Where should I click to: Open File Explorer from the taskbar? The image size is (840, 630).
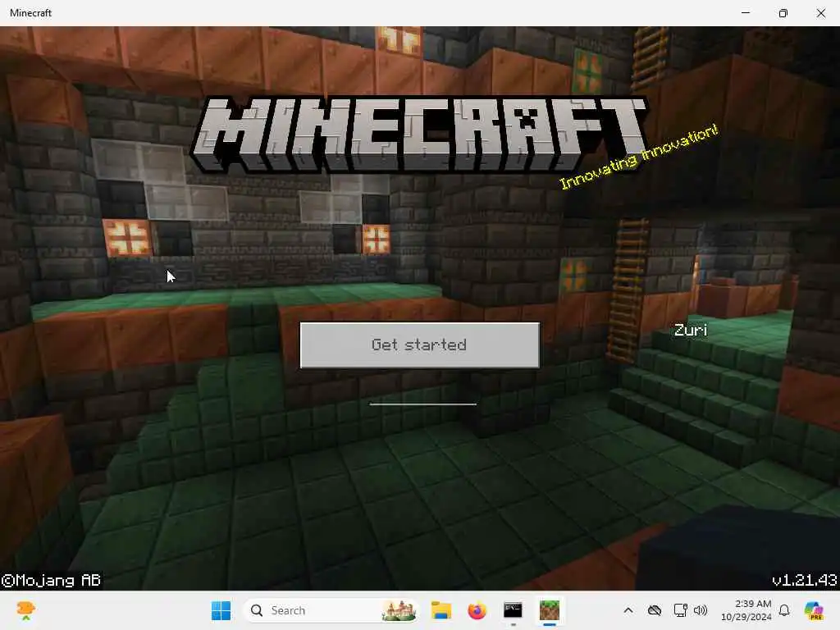[441, 610]
